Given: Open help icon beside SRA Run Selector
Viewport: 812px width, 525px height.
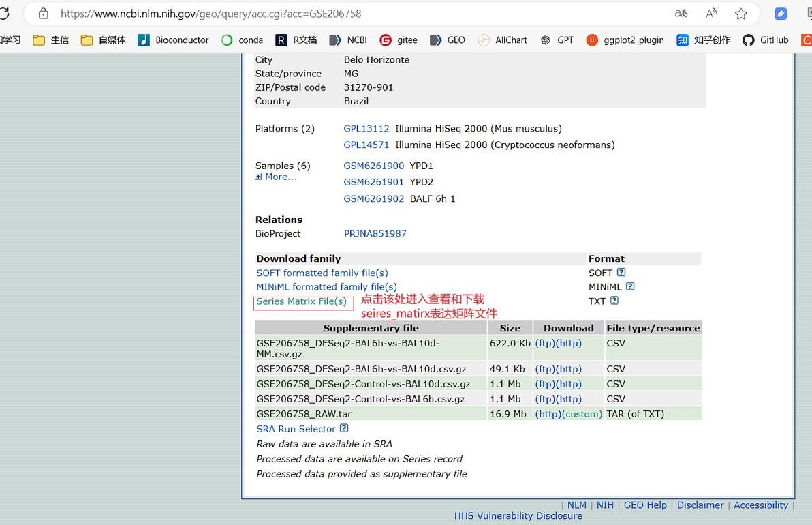Looking at the screenshot, I should (344, 428).
